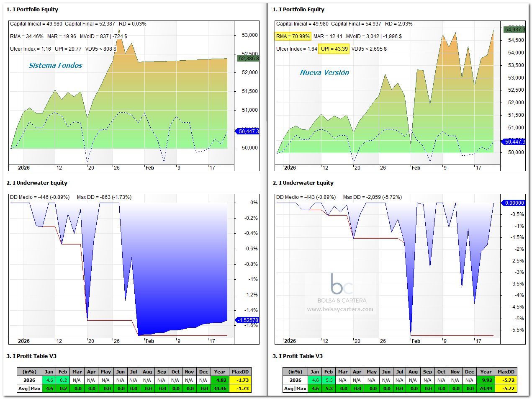Click the Feb 5.3 cell for 2026
This screenshot has width=532, height=399.
329,380
